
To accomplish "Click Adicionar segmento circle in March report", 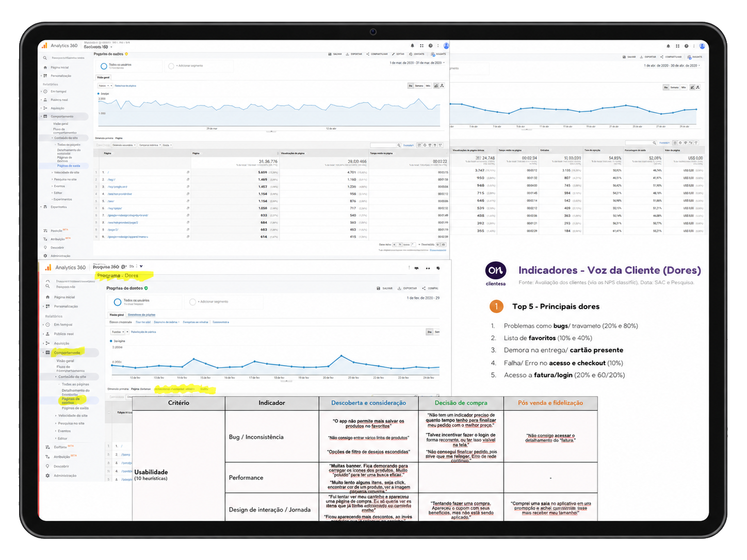I will pyautogui.click(x=171, y=66).
